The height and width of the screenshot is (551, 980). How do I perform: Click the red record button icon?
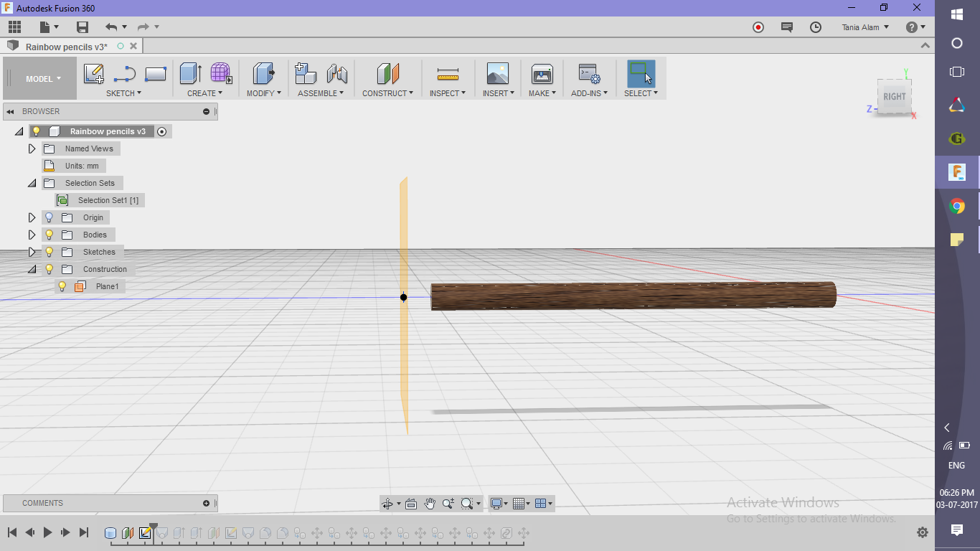pyautogui.click(x=758, y=27)
